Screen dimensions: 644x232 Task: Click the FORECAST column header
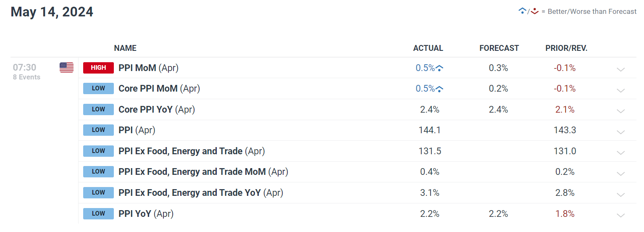tap(499, 48)
